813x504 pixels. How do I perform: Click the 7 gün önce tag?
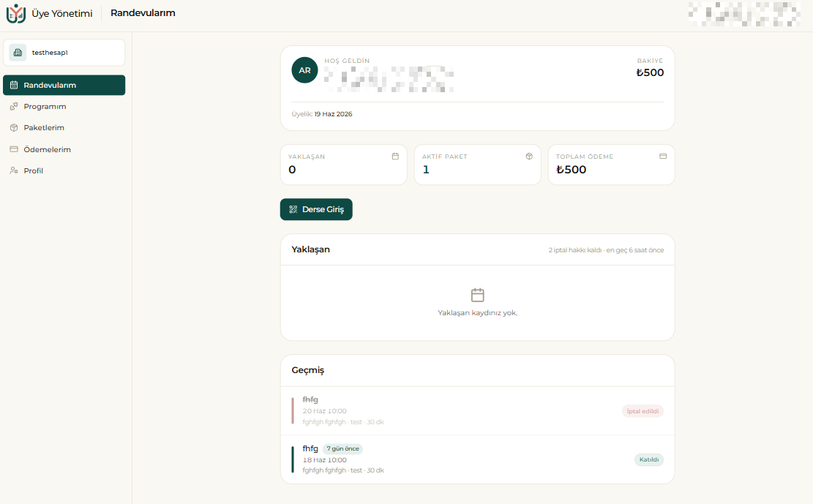point(342,448)
